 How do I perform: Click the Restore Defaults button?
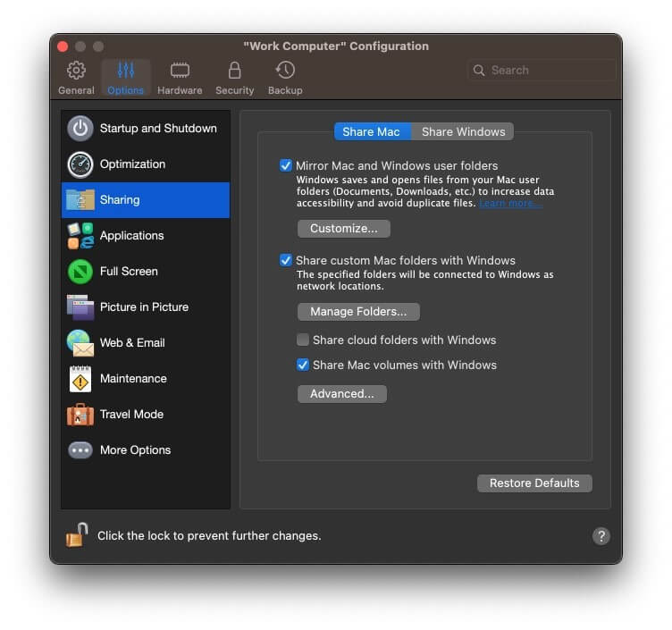(x=534, y=483)
